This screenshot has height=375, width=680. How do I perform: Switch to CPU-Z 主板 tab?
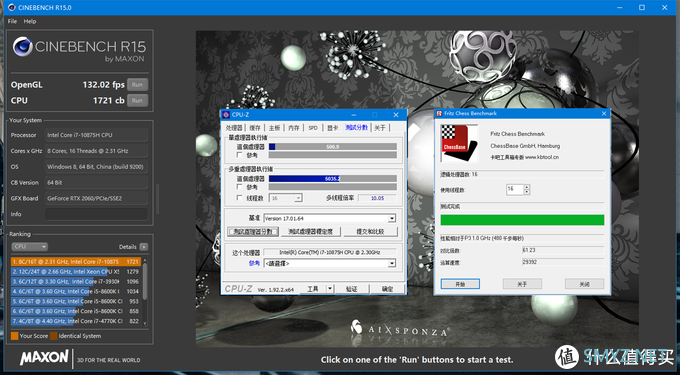pyautogui.click(x=275, y=128)
